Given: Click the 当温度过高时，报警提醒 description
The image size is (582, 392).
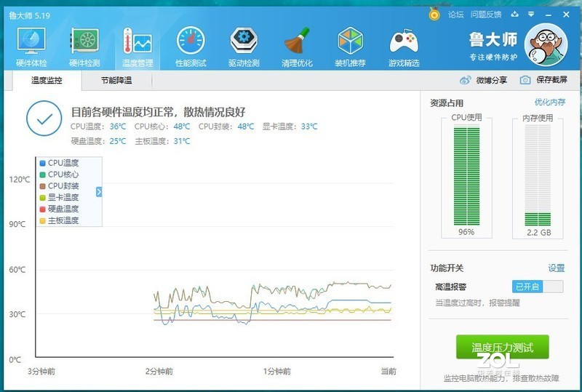Looking at the screenshot, I should [477, 303].
